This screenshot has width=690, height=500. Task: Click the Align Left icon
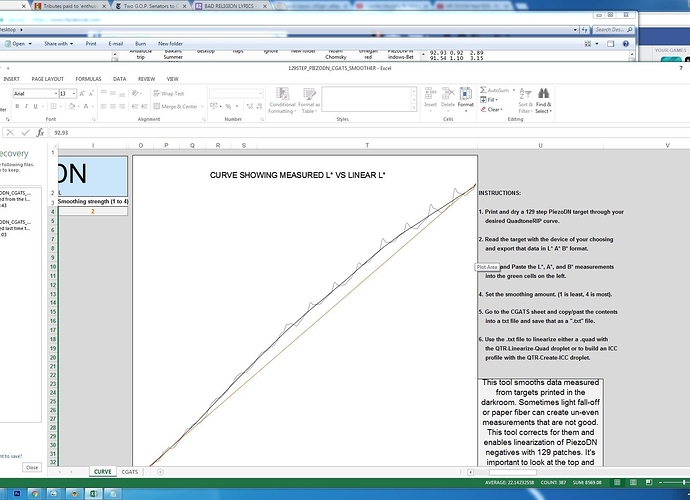[104, 107]
